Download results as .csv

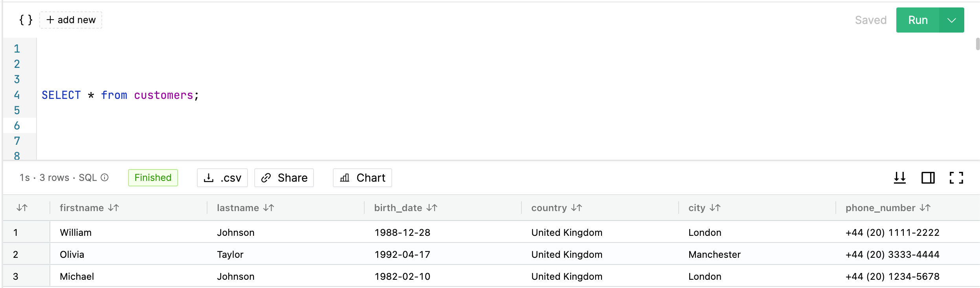[x=222, y=178]
